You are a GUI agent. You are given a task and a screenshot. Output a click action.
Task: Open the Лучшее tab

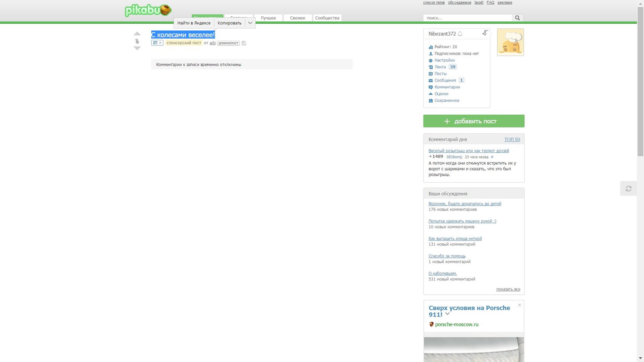pos(268,18)
